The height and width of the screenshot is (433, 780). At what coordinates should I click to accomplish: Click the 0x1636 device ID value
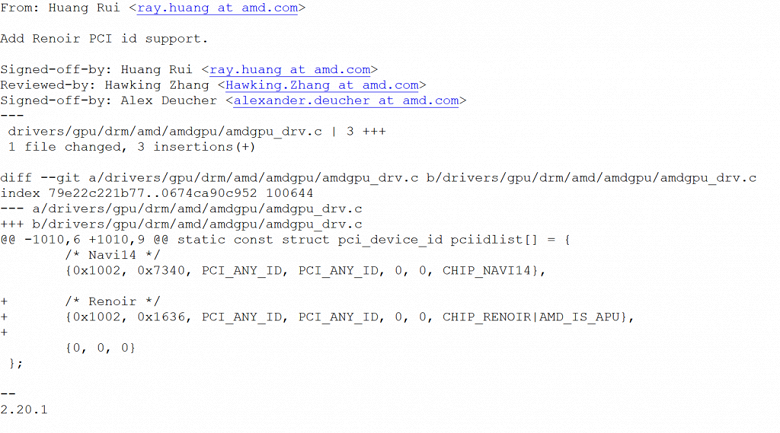(x=161, y=317)
